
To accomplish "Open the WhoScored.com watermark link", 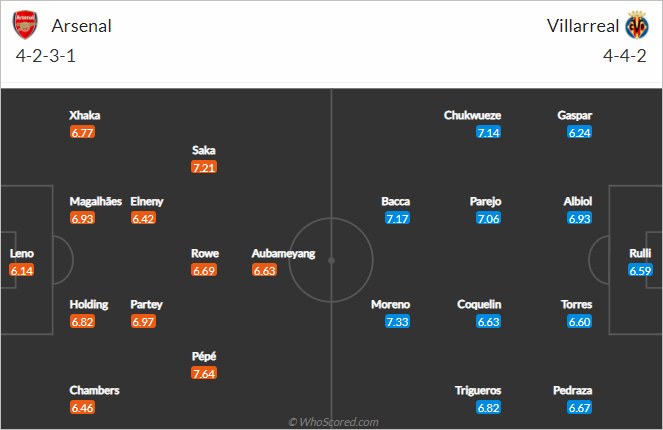I will [x=334, y=422].
